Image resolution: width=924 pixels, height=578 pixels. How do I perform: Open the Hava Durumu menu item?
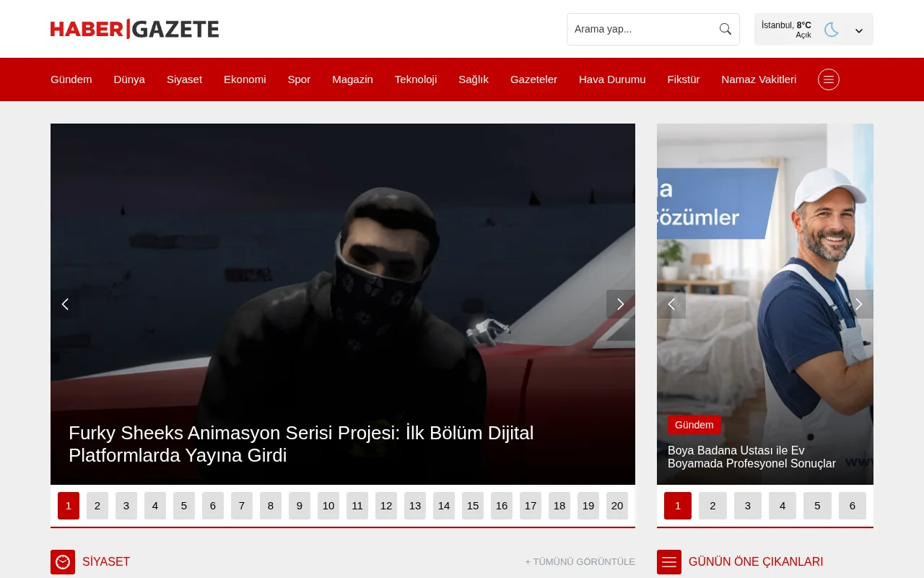pos(612,79)
